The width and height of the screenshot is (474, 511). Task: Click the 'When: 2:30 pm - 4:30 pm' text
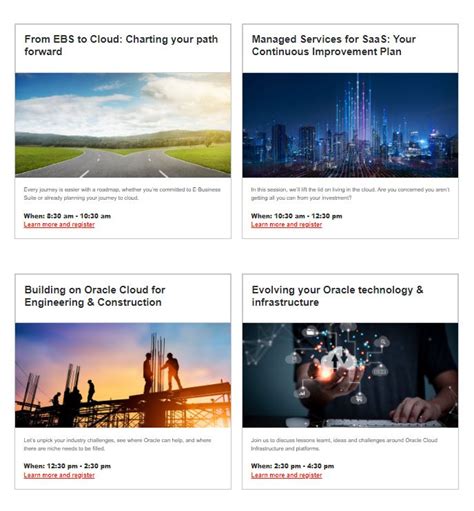pos(292,466)
